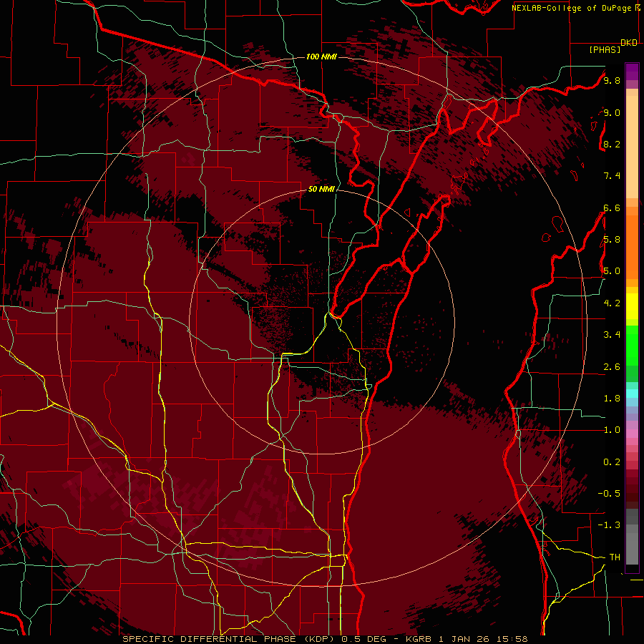Click the -0.5 value on the color scale
Viewport: 644px width, 644px height.
609,494
